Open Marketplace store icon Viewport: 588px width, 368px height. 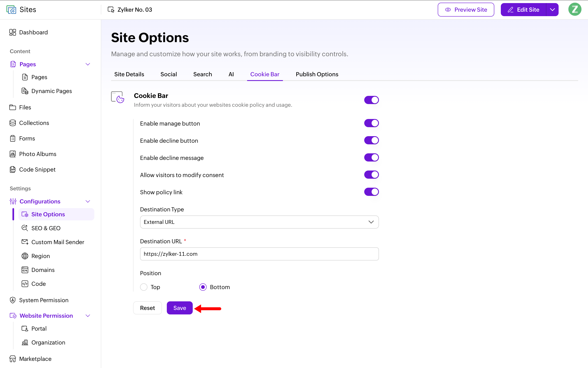click(13, 359)
